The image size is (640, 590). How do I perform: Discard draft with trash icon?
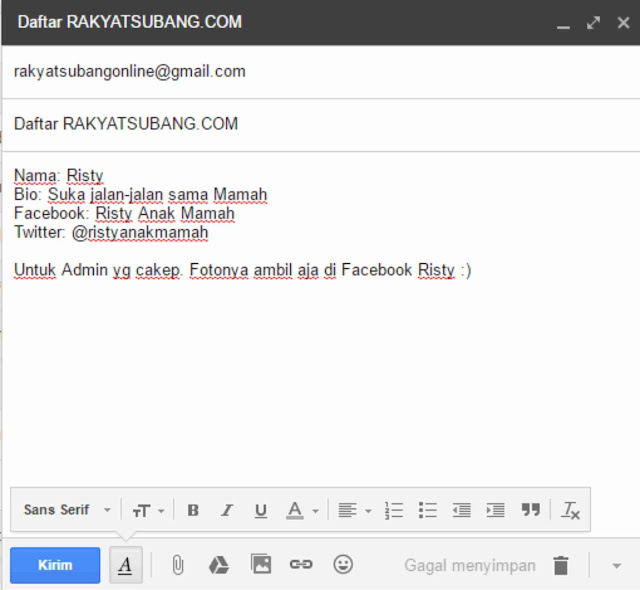pyautogui.click(x=561, y=565)
